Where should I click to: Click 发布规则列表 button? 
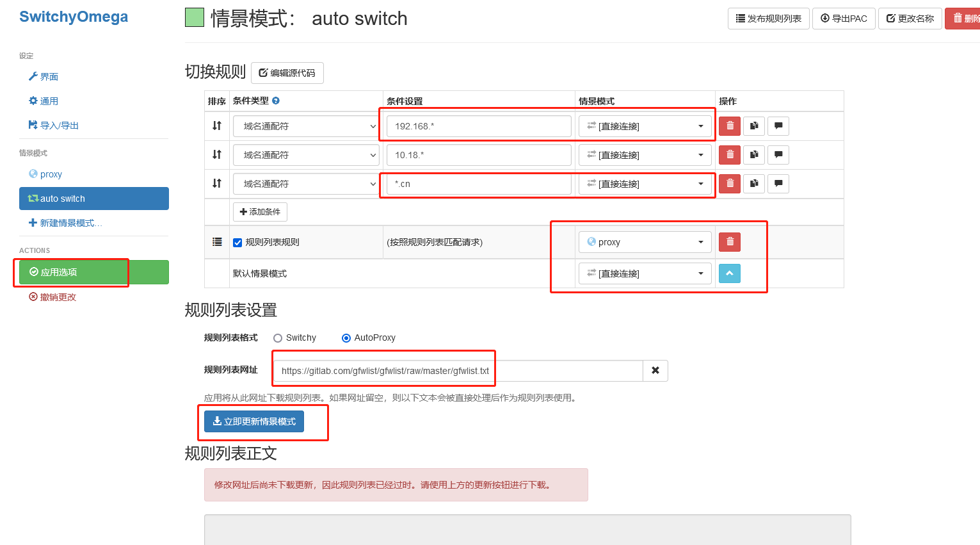pyautogui.click(x=769, y=19)
